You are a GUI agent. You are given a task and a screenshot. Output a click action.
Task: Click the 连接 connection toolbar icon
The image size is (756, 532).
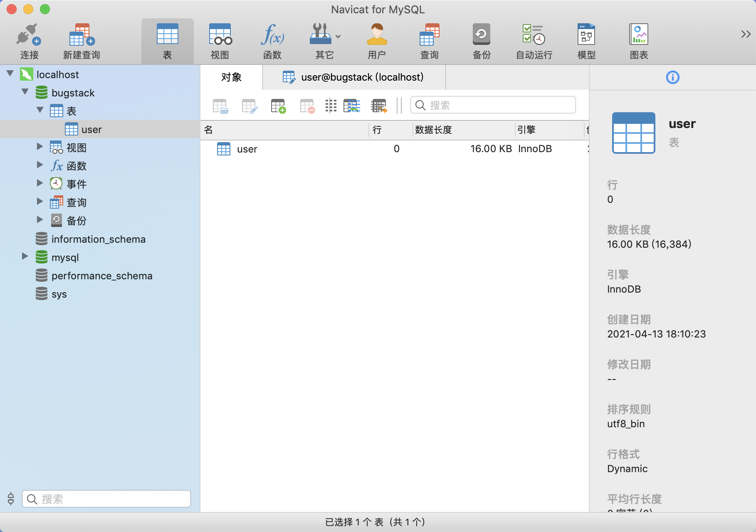pos(29,41)
